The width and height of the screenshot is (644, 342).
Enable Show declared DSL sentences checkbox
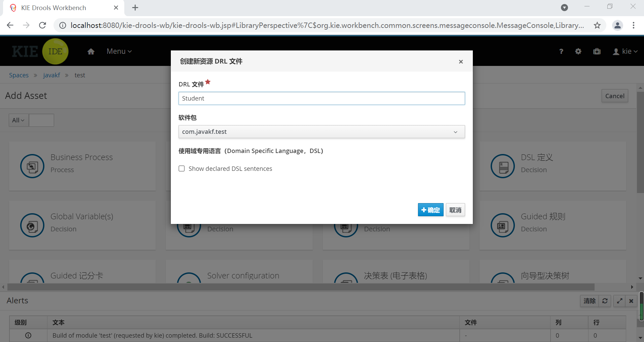coord(182,168)
